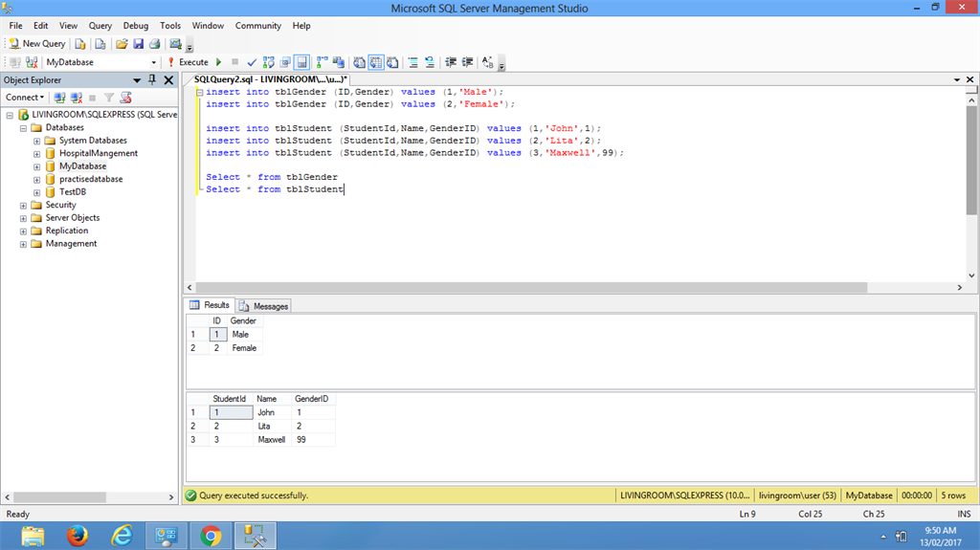Click the Parse blue checkmark icon
The image size is (980, 550).
point(252,62)
